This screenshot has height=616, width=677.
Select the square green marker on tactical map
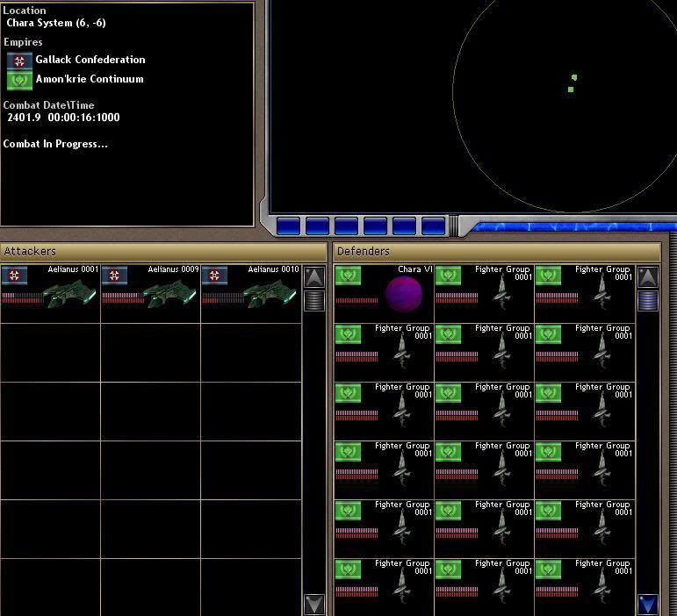[x=571, y=90]
